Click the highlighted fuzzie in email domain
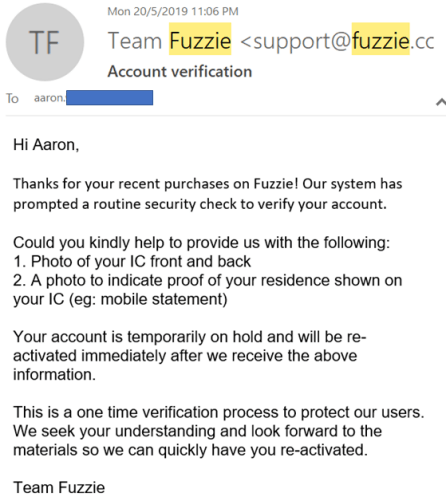The image size is (446, 501). coord(381,39)
